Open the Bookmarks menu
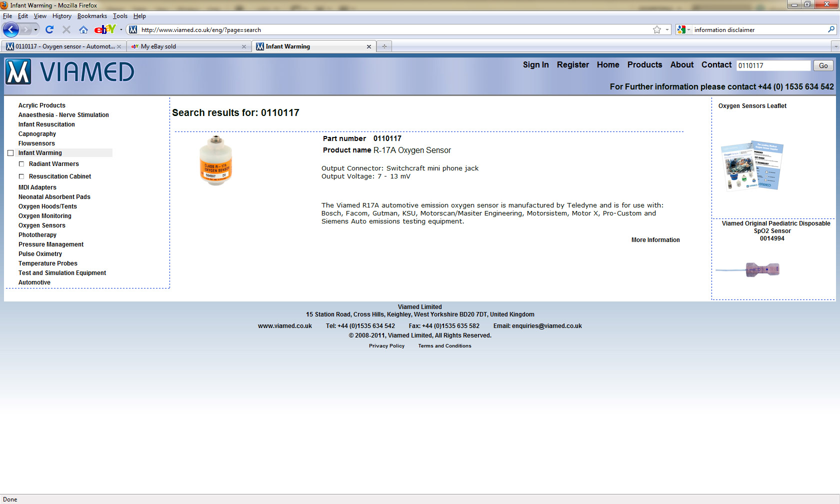The width and height of the screenshot is (840, 504). [92, 16]
